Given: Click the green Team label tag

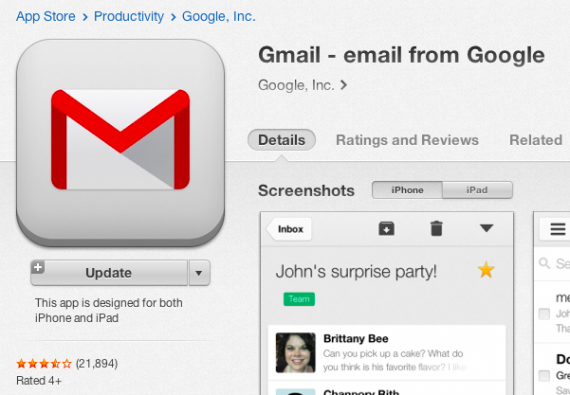Looking at the screenshot, I should coord(299,299).
